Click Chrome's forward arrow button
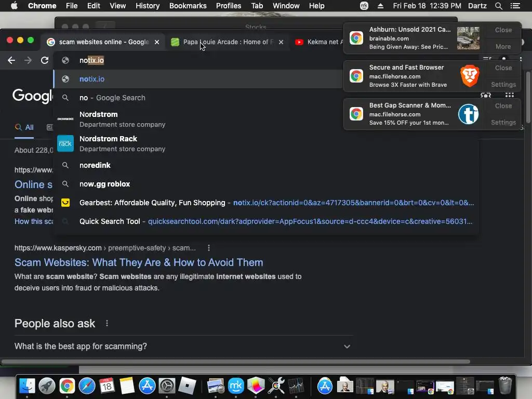 point(28,60)
